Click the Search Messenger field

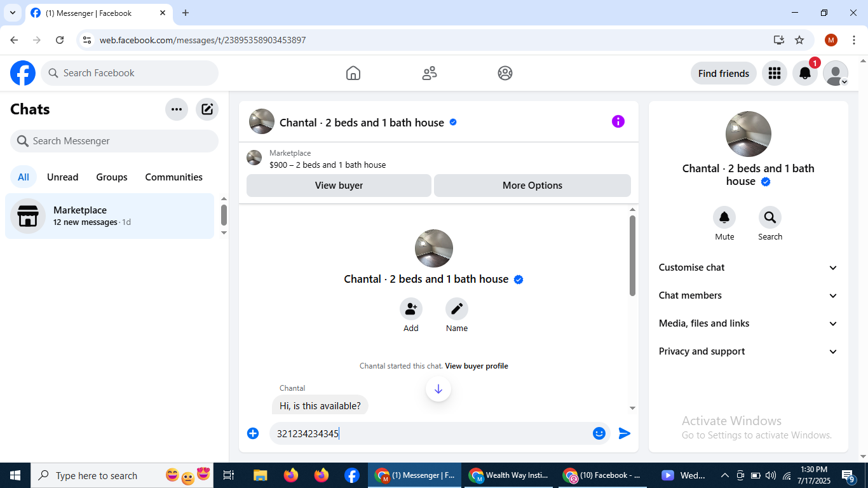[x=114, y=141]
